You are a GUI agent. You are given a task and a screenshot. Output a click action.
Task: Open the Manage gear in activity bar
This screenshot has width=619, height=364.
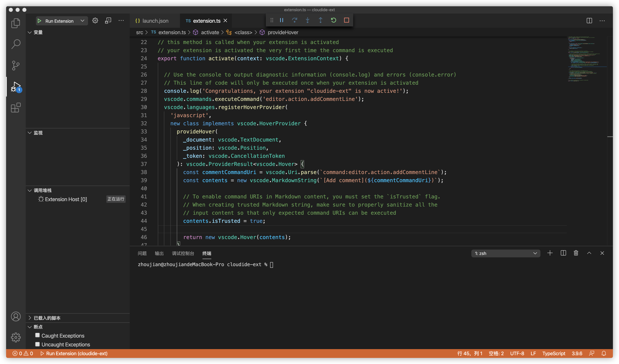(x=16, y=337)
